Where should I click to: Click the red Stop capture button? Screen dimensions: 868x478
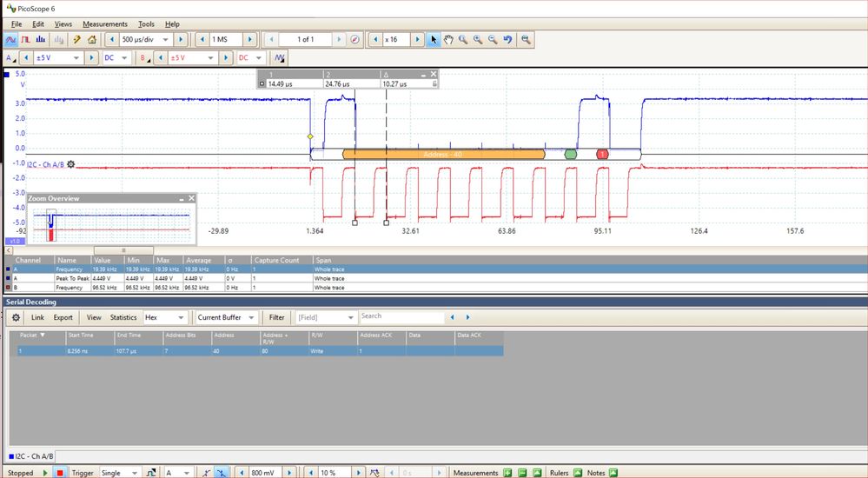click(x=60, y=473)
